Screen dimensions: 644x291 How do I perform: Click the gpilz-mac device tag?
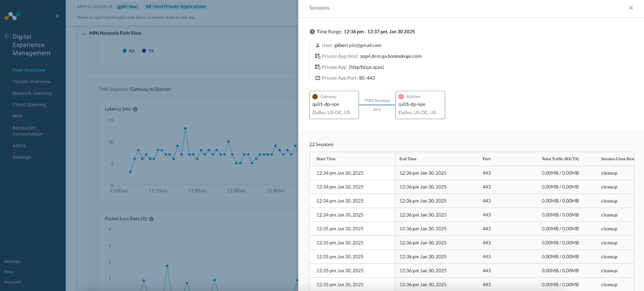pos(128,6)
